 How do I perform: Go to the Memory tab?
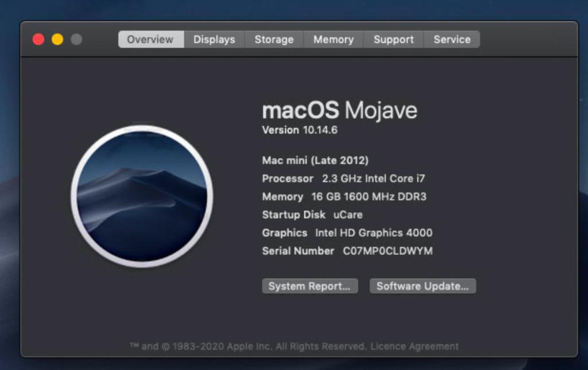[333, 40]
